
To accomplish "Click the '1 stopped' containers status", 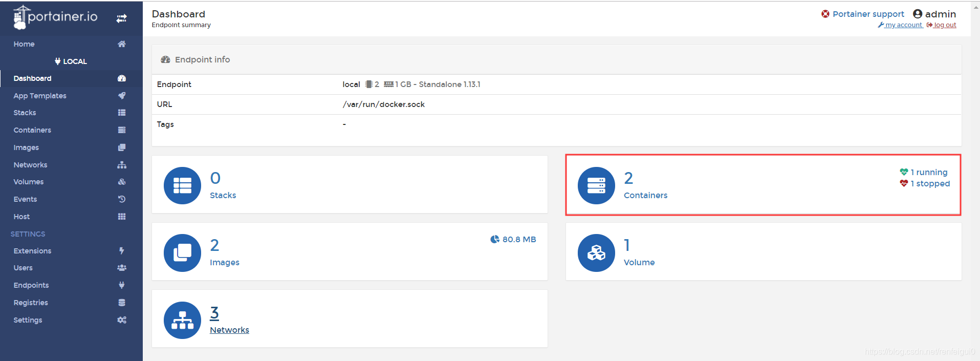I will click(925, 183).
